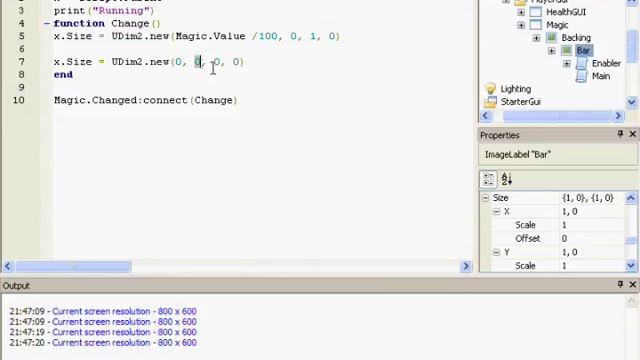
Task: Click the print("Running") statement on line 3
Action: (x=104, y=11)
